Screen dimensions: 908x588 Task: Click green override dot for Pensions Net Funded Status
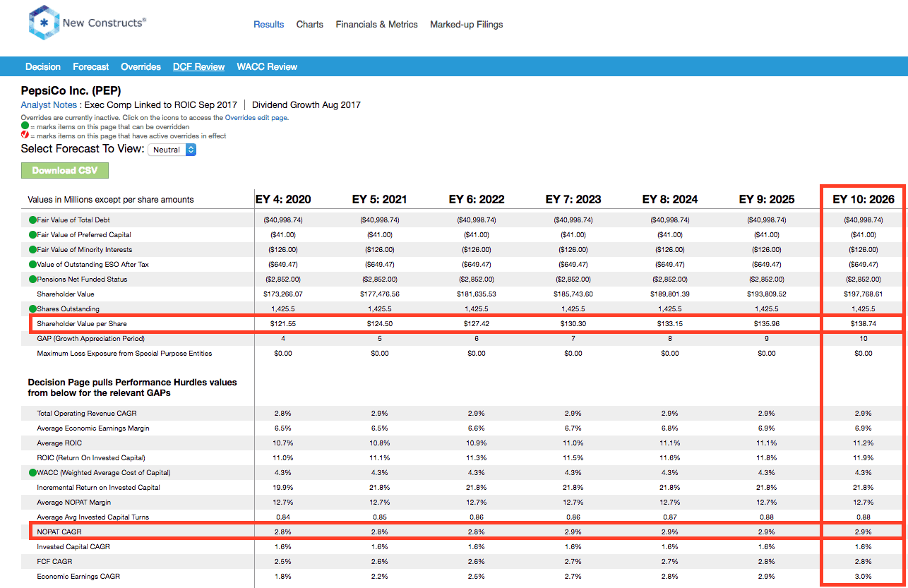click(x=32, y=280)
